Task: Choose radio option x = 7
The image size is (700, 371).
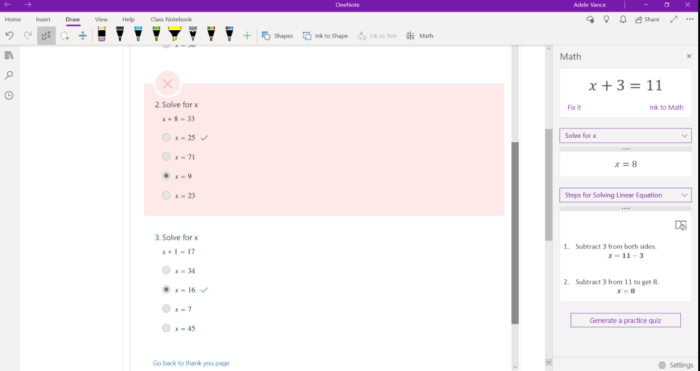Action: [x=166, y=308]
